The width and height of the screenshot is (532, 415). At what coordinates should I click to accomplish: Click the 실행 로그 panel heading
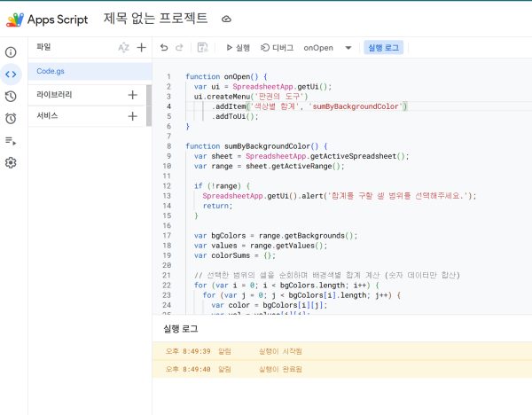coord(181,328)
